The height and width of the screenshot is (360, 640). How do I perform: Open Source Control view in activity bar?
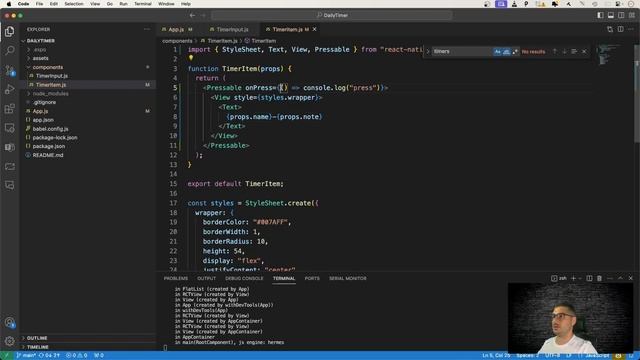pos(9,70)
